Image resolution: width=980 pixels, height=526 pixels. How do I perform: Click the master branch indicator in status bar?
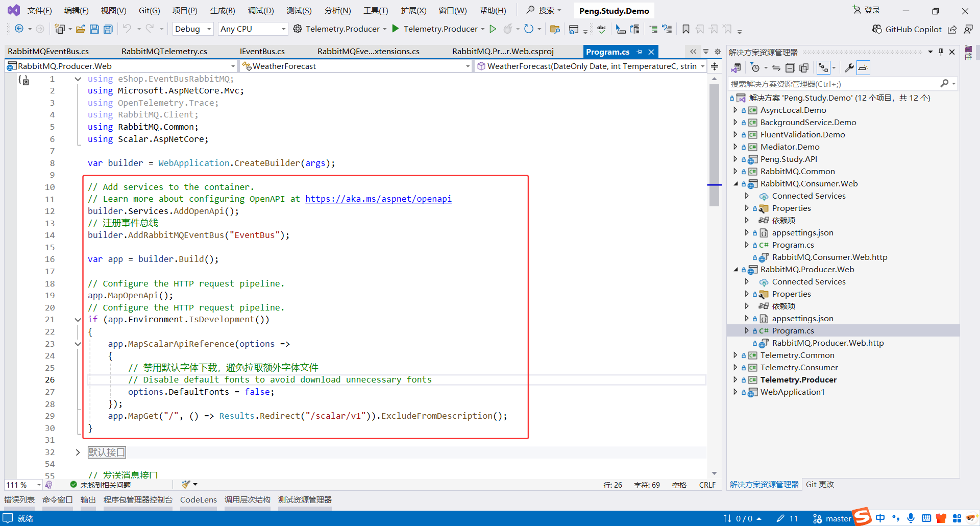832,519
